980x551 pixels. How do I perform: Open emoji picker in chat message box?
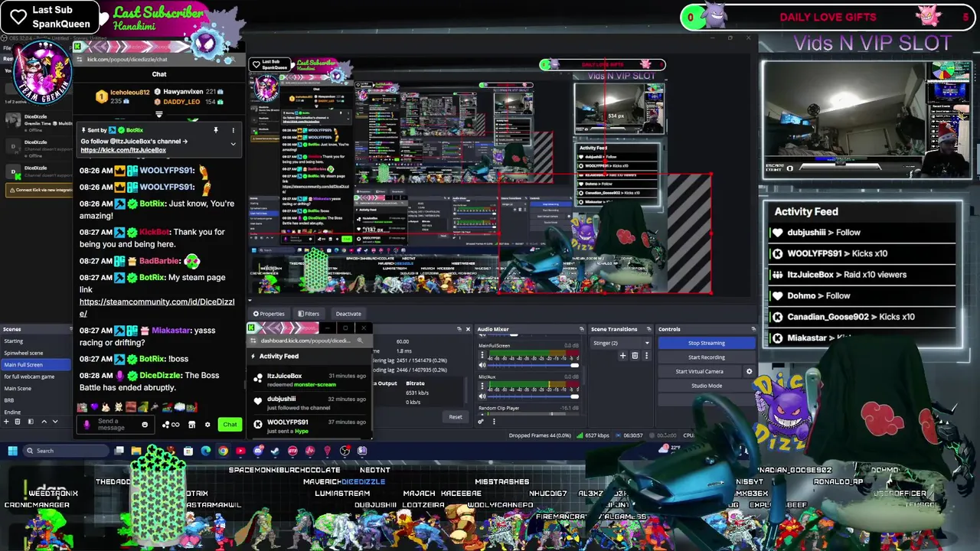pos(145,425)
